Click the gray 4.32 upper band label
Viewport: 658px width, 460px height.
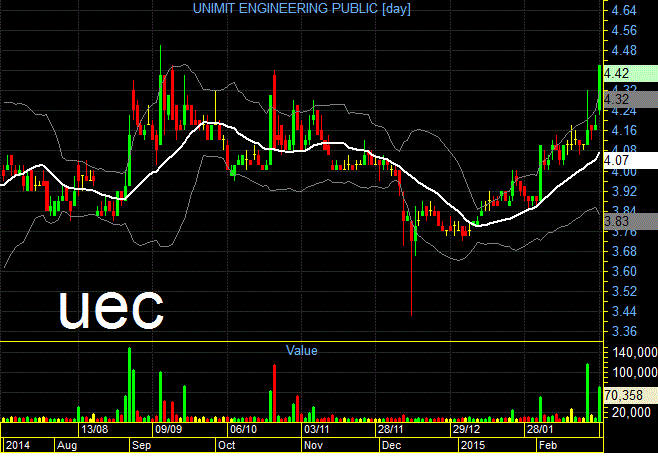pos(630,99)
